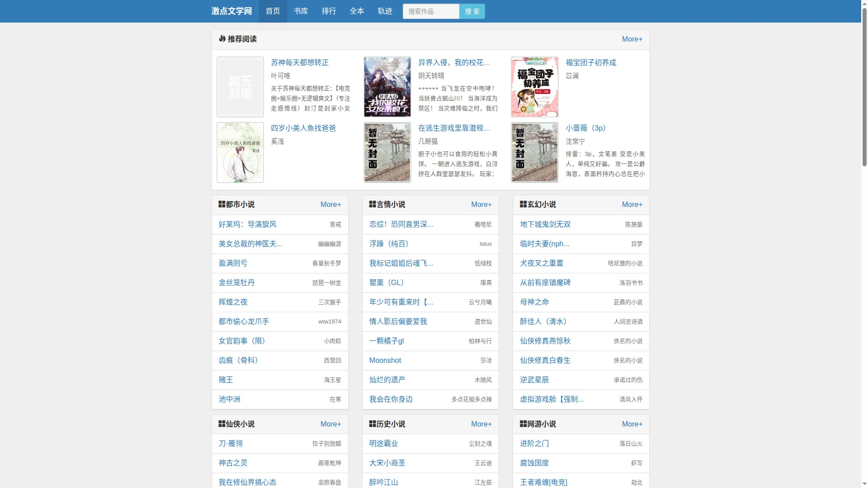The image size is (868, 488).
Task: Open the 全本 navigation tab
Action: [x=357, y=11]
